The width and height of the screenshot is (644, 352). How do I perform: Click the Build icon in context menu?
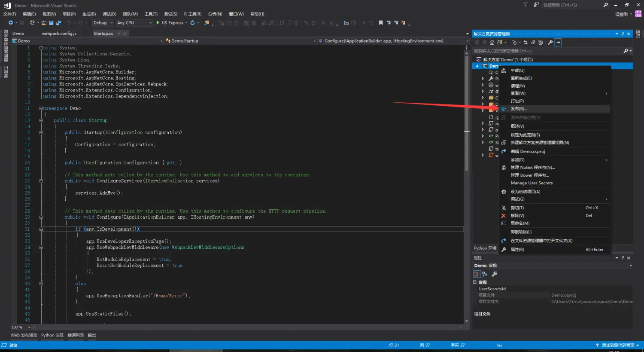[x=504, y=70]
